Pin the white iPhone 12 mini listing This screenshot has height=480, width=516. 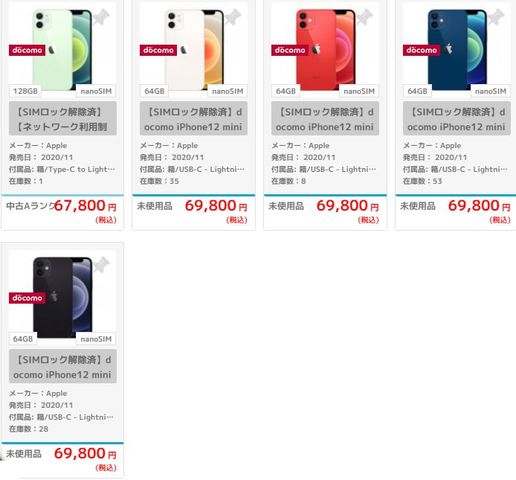(233, 17)
